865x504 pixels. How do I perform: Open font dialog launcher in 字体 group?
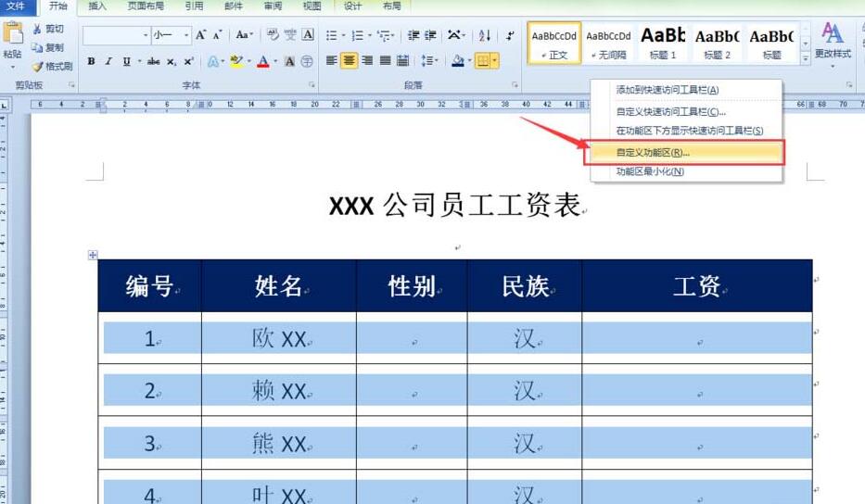(312, 85)
